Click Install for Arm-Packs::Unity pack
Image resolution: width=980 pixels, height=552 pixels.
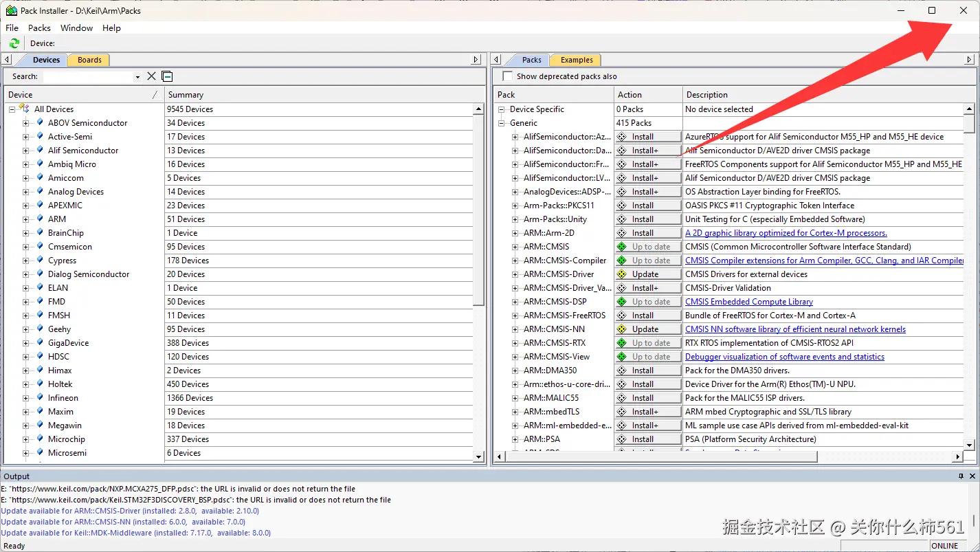click(x=648, y=219)
